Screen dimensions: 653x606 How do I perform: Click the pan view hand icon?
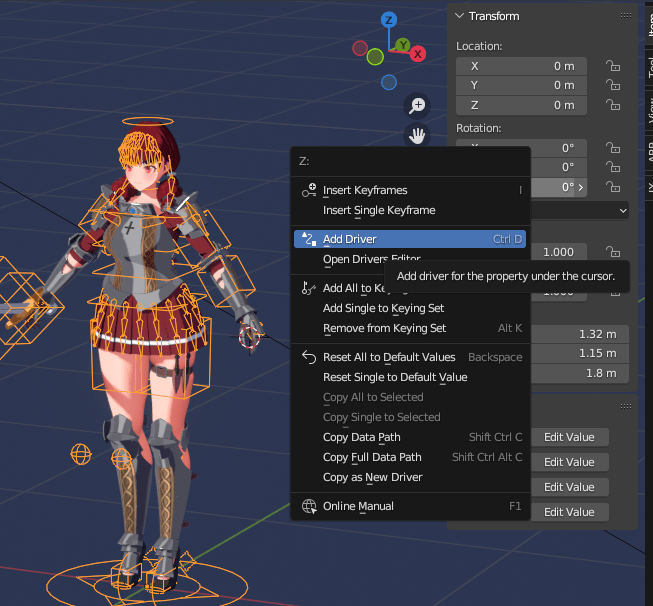click(x=418, y=135)
